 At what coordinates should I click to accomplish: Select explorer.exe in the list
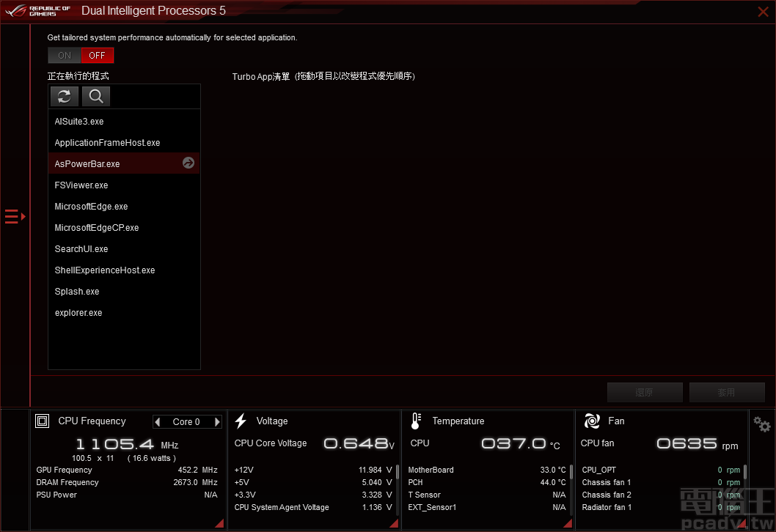[x=124, y=312]
